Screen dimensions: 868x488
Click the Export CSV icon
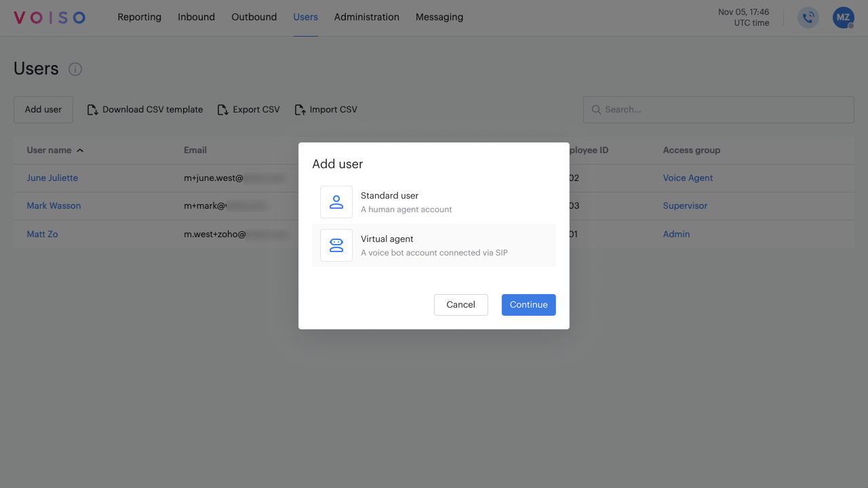pos(222,109)
